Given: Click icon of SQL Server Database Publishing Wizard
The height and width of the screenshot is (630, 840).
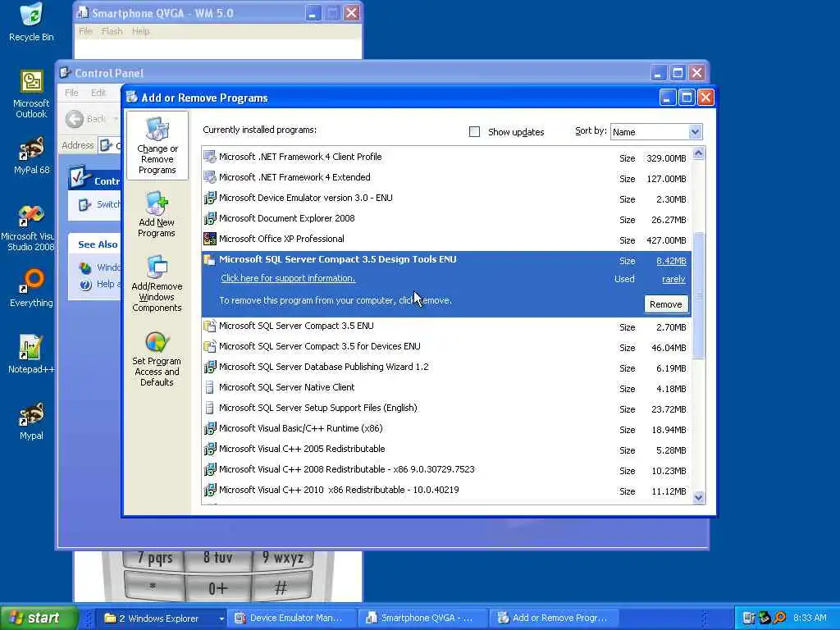Looking at the screenshot, I should (x=210, y=367).
